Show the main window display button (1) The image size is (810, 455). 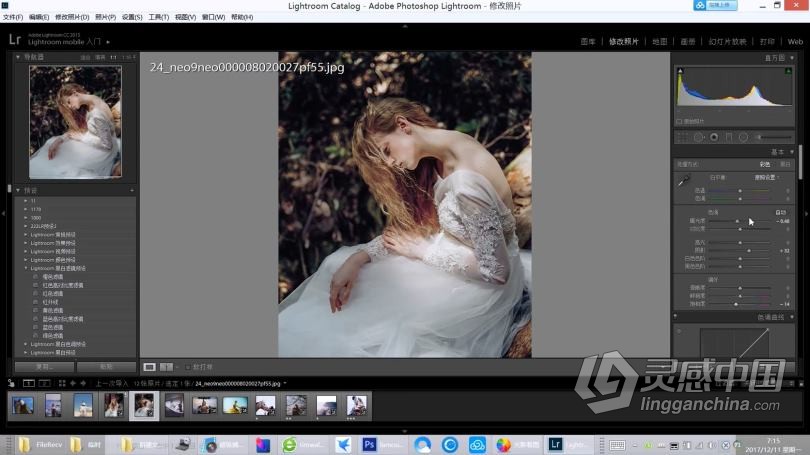point(28,384)
